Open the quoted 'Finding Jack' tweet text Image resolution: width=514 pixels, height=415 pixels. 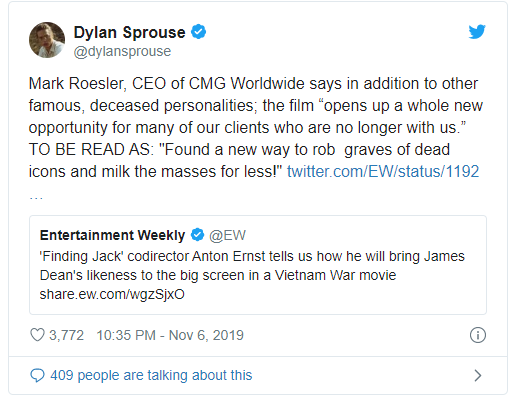click(x=252, y=266)
